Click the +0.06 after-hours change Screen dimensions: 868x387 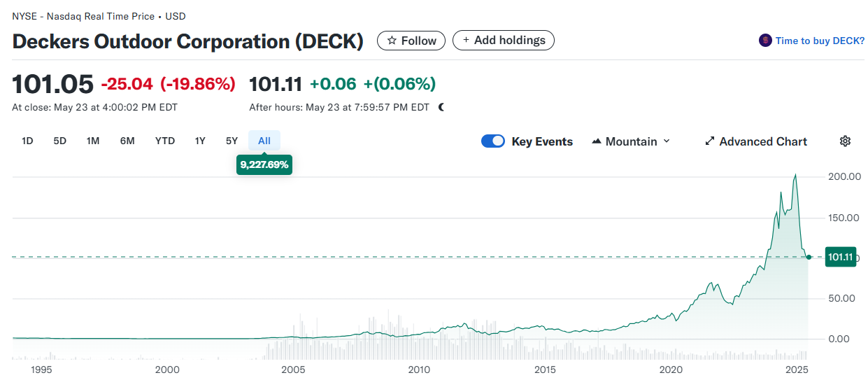point(333,85)
